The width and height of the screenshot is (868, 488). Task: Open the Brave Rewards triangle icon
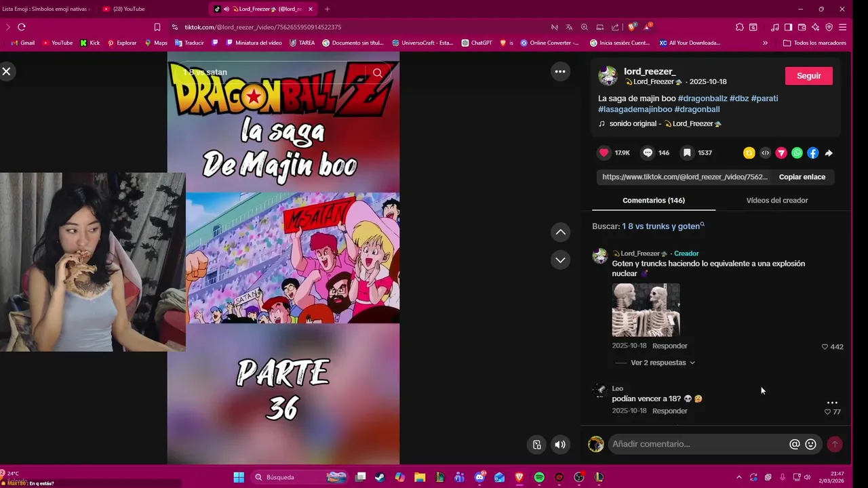click(x=648, y=27)
